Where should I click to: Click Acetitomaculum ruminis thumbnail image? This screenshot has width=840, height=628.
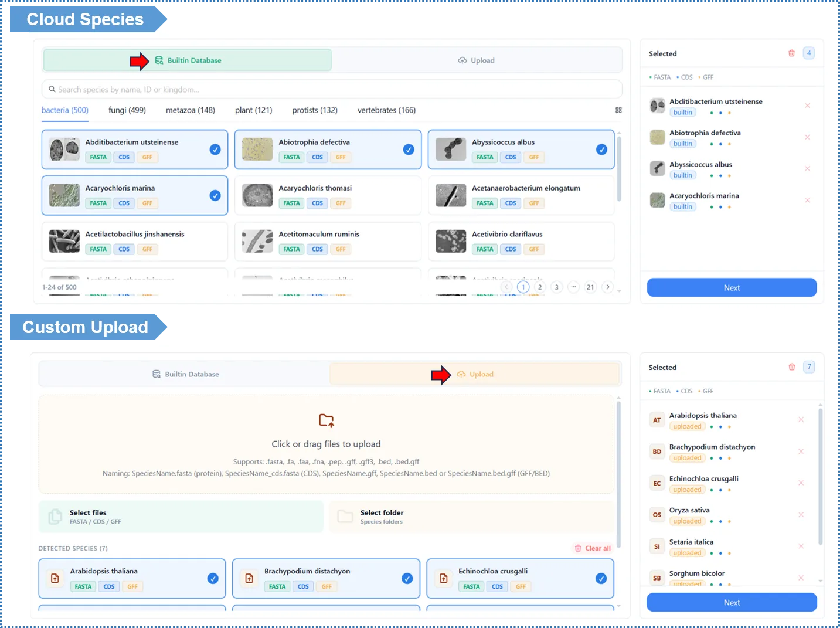point(257,241)
